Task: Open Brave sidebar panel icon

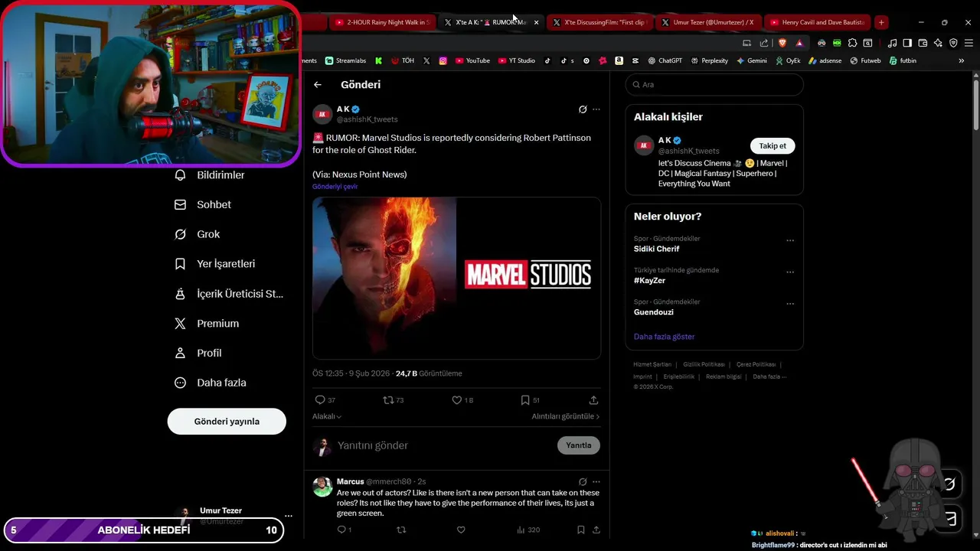Action: click(907, 43)
